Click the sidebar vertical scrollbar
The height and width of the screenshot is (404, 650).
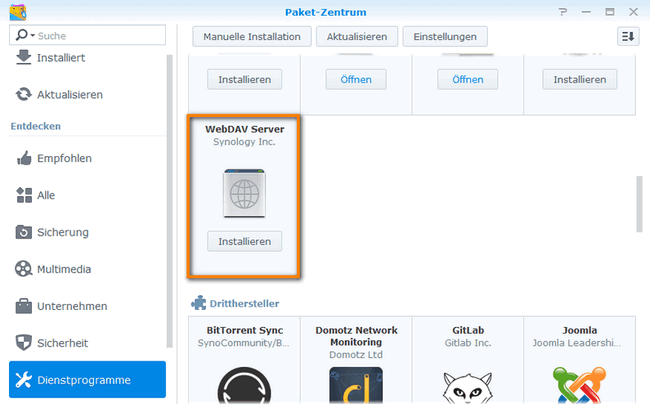(x=169, y=201)
